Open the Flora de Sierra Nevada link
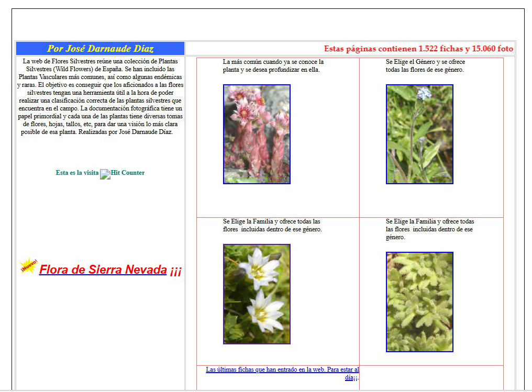This screenshot has width=532, height=392. [103, 270]
